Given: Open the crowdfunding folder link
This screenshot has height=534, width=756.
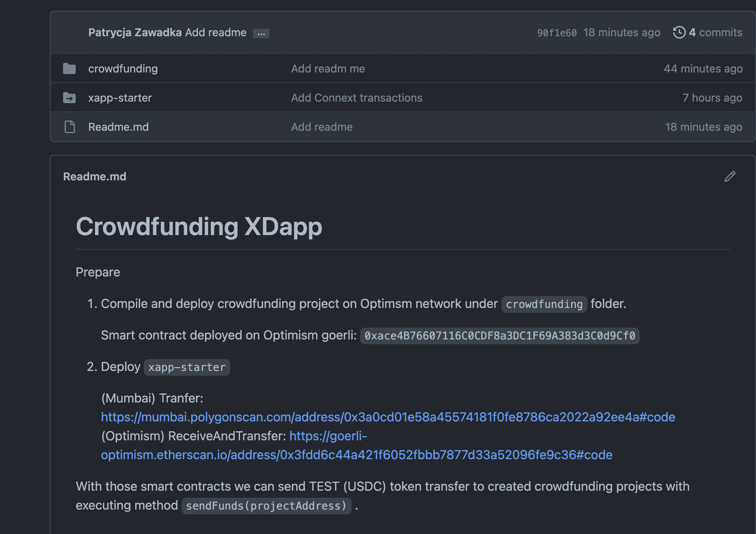Looking at the screenshot, I should [123, 69].
